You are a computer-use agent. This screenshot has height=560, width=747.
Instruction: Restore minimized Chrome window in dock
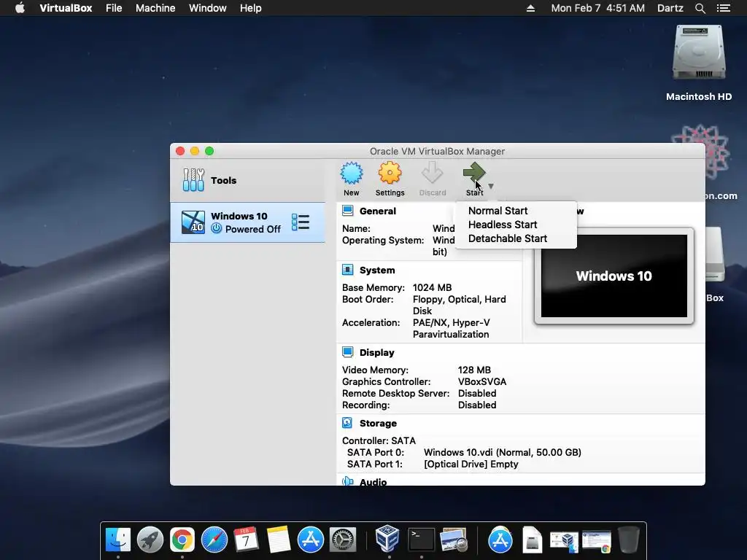(597, 542)
